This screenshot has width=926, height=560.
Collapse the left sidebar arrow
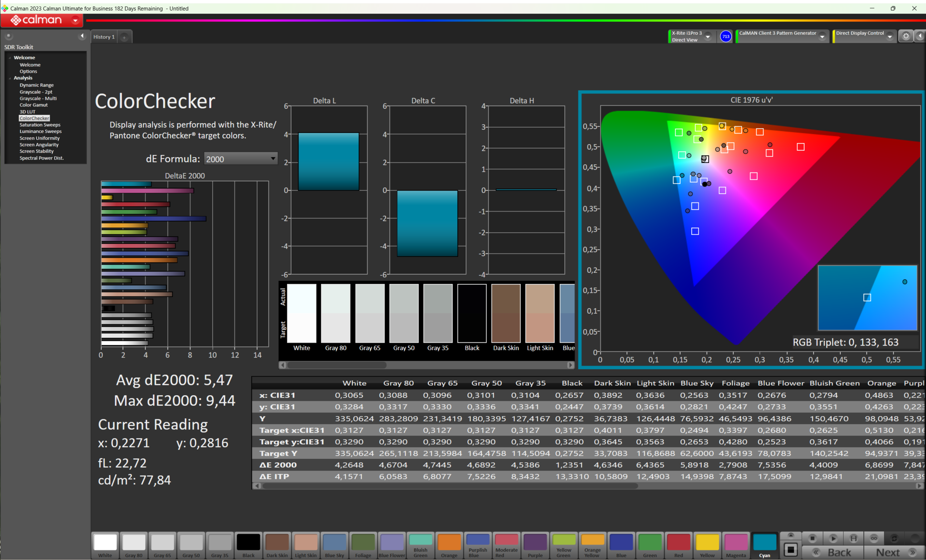(82, 36)
